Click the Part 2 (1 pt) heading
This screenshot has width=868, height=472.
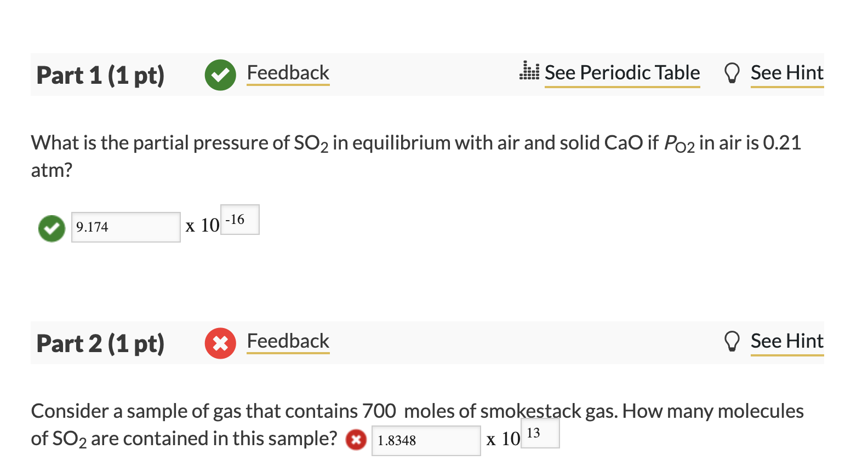point(100,343)
